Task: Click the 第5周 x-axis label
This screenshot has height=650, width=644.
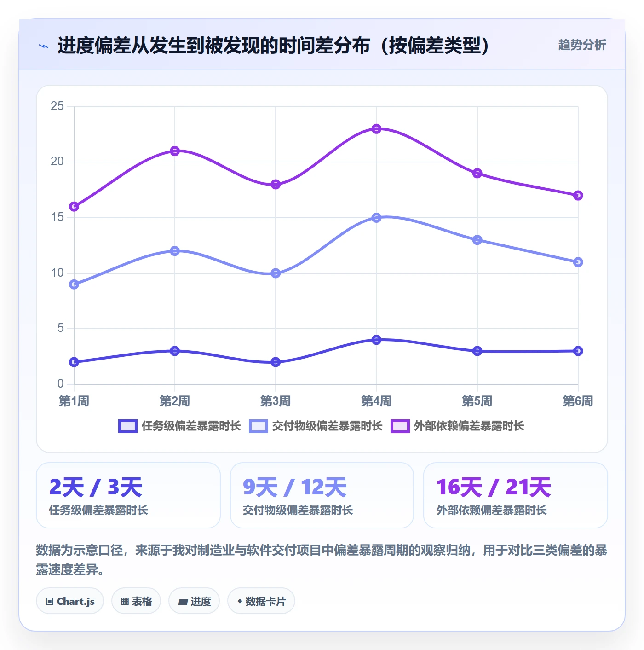Action: coord(477,401)
